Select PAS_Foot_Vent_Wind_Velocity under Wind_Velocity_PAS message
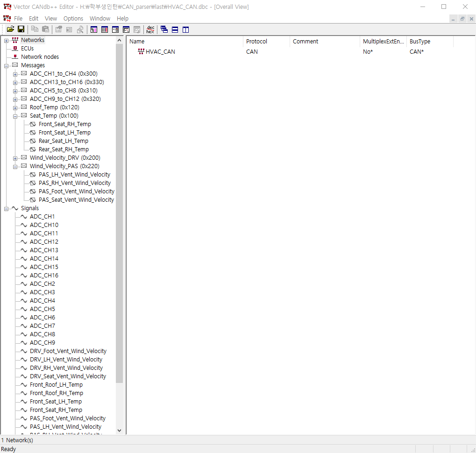Viewport: 476px width, 453px height. [77, 191]
